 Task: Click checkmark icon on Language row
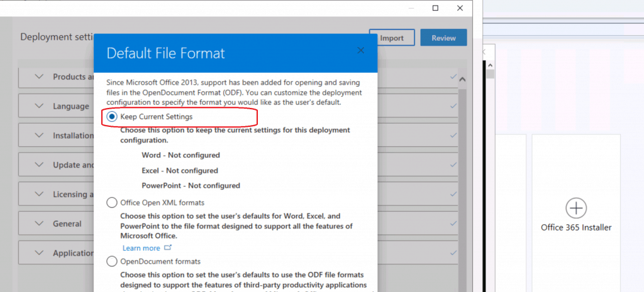[x=453, y=105]
